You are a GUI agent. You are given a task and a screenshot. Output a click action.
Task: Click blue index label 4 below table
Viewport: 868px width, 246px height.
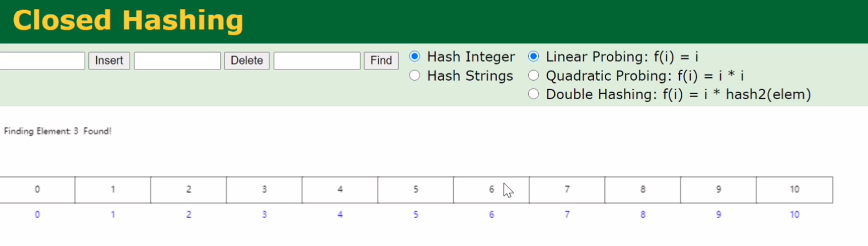click(x=340, y=215)
